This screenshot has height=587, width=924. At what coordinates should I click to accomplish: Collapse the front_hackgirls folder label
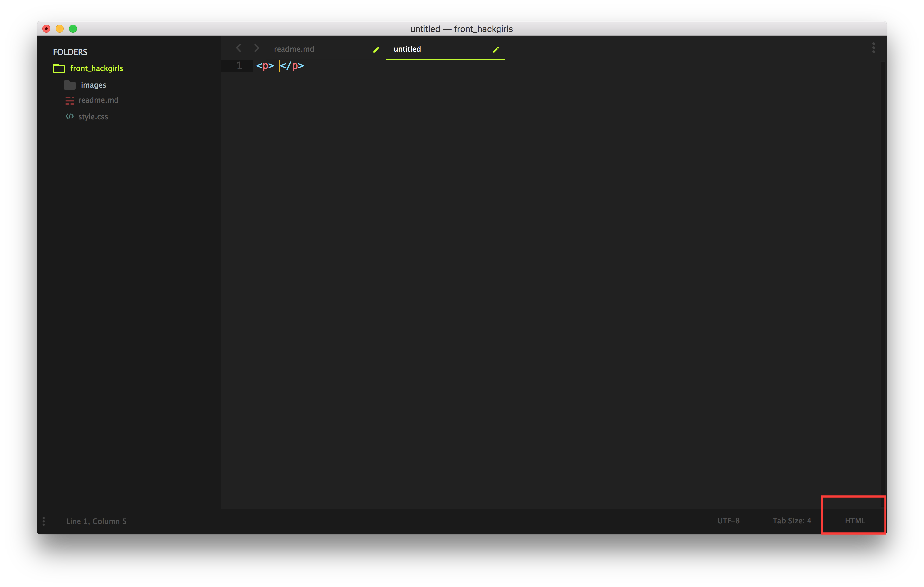(x=96, y=68)
